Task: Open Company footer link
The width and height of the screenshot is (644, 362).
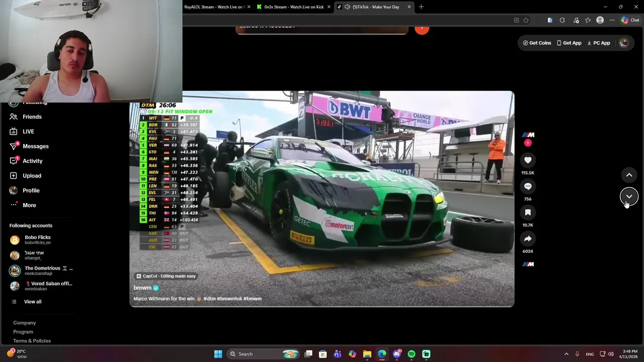Action: [x=24, y=323]
